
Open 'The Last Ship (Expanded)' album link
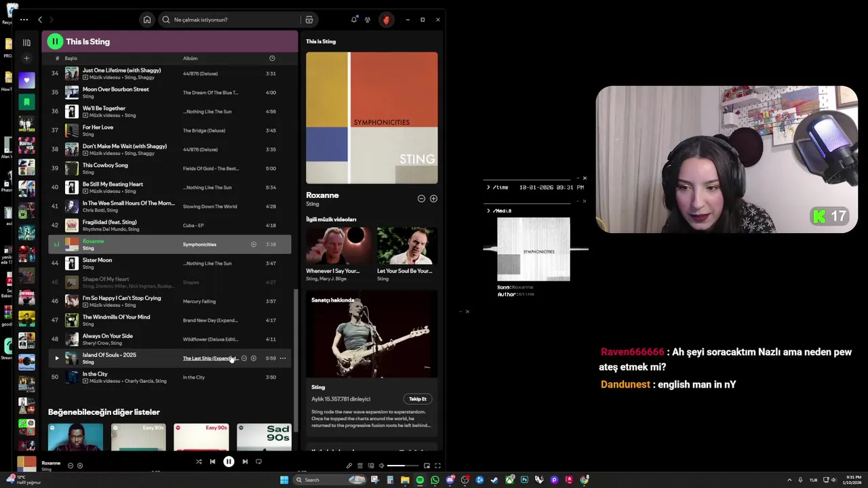pyautogui.click(x=210, y=358)
